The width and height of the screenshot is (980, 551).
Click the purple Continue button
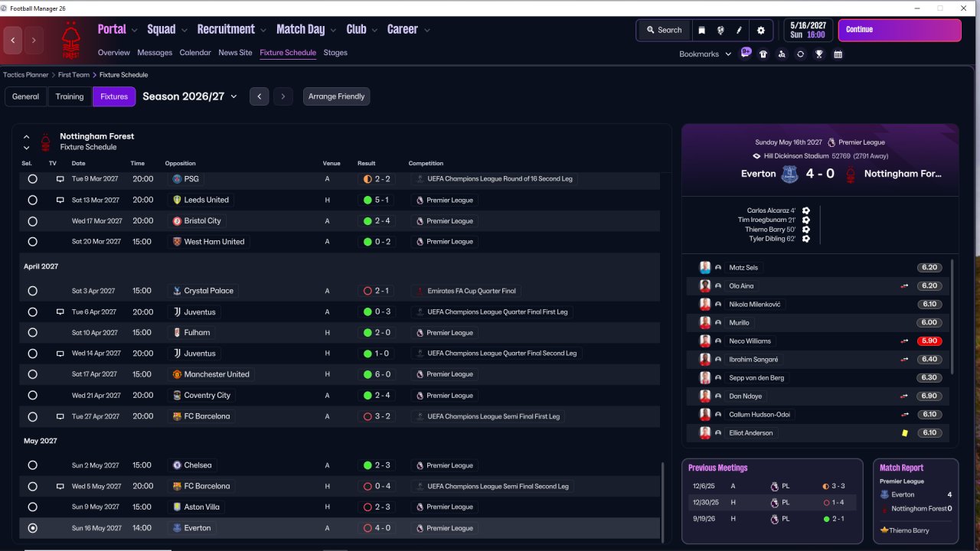click(900, 30)
